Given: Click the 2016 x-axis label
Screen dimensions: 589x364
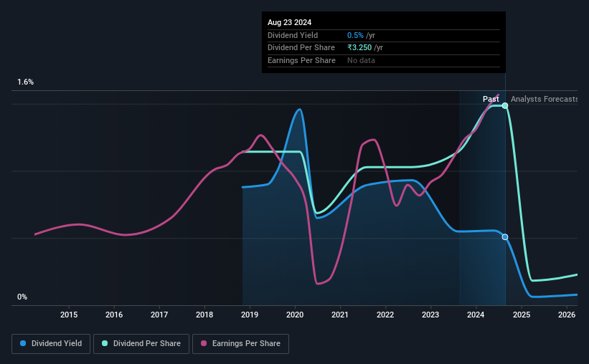Looking at the screenshot, I should (114, 315).
